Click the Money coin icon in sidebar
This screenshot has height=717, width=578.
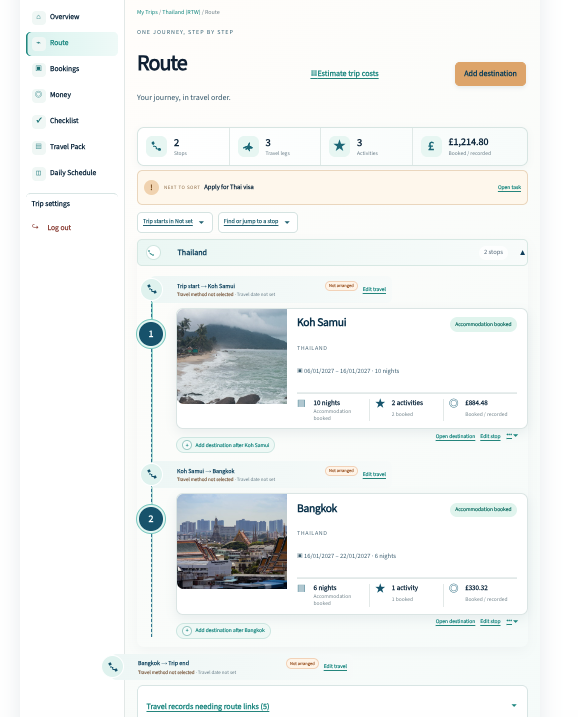(38, 95)
